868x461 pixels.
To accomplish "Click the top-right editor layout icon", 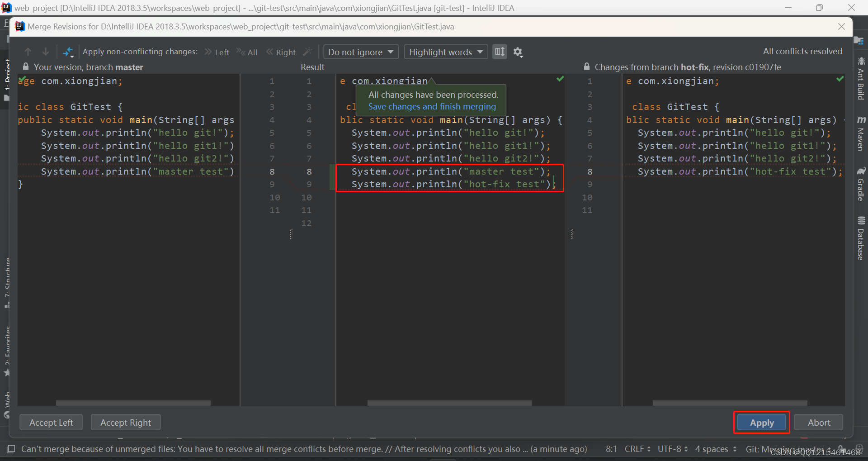I will click(859, 41).
